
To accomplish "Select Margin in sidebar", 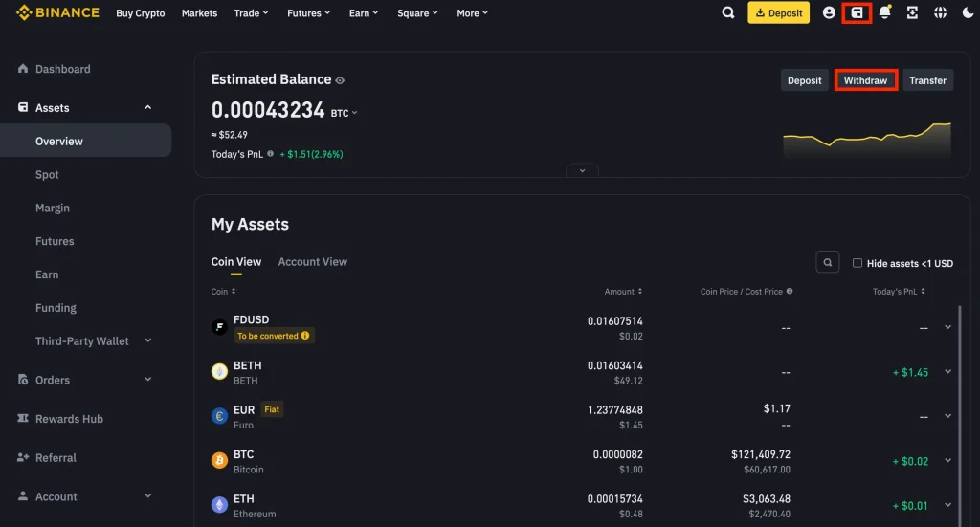I will click(53, 208).
